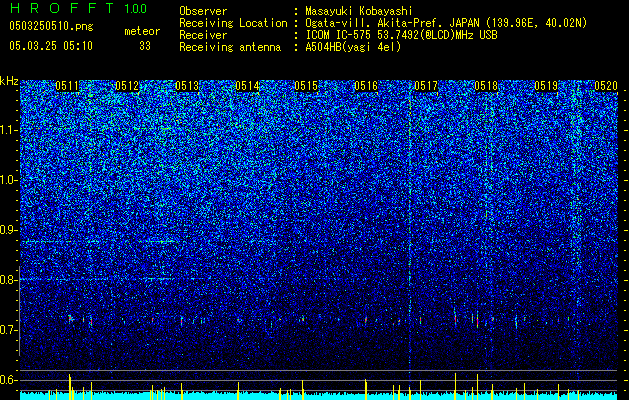Click the 0520 time marker

pos(606,86)
